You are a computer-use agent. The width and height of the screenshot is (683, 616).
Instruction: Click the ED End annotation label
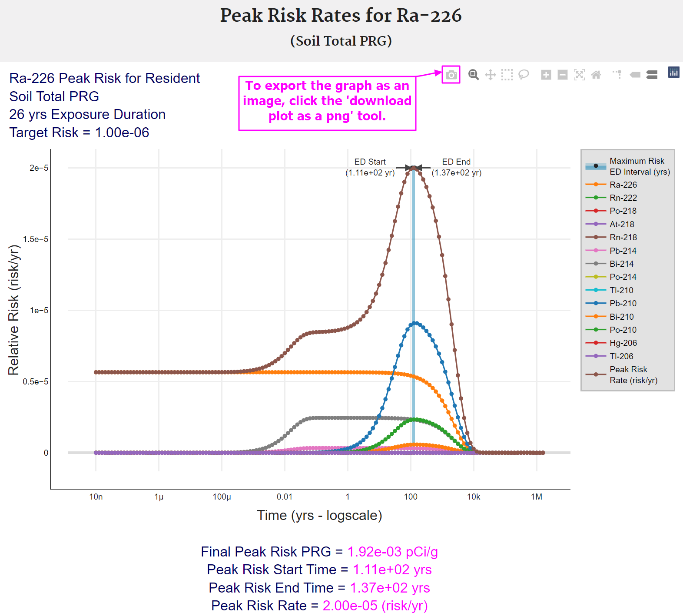(x=456, y=167)
